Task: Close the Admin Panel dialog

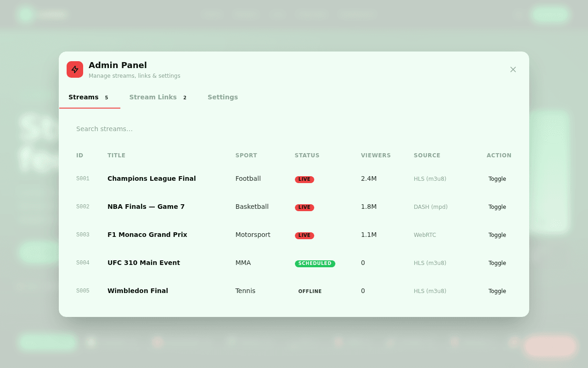Action: 513,69
